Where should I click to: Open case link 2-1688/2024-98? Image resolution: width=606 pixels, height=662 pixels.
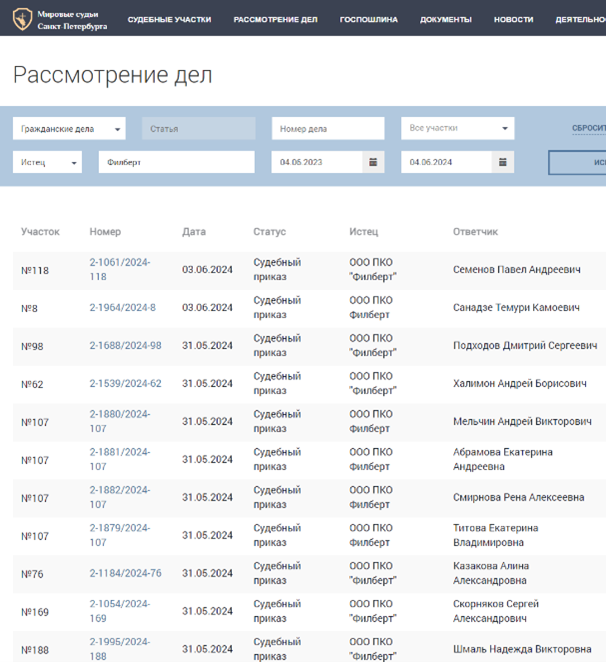click(125, 346)
